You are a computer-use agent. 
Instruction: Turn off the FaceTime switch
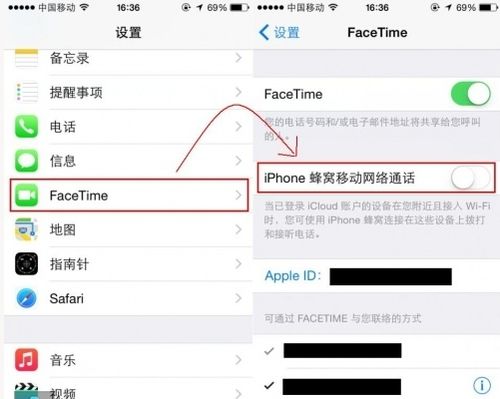click(x=471, y=94)
